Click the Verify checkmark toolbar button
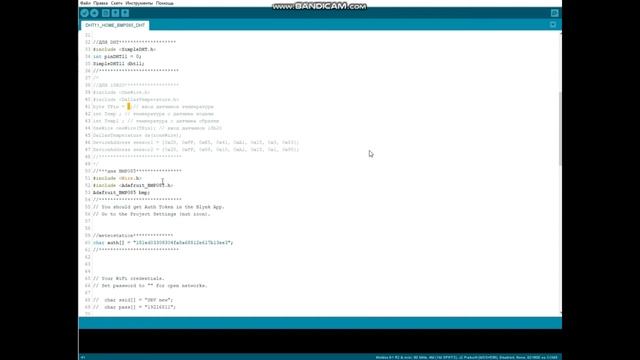The image size is (640, 360). point(84,13)
